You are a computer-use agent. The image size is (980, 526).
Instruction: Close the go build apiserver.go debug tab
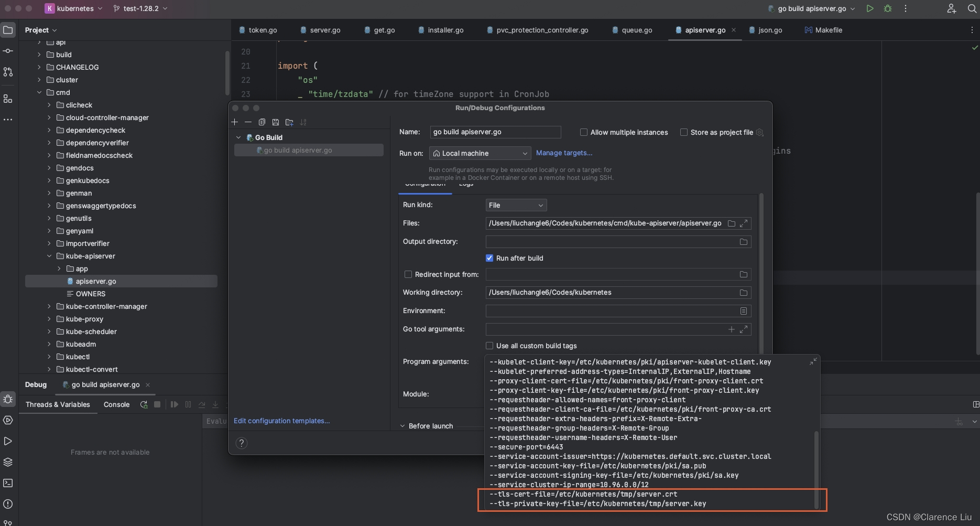pos(148,384)
